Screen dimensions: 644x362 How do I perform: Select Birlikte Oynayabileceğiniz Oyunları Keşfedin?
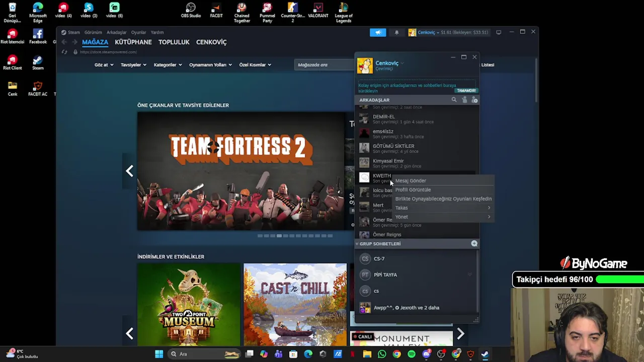443,199
